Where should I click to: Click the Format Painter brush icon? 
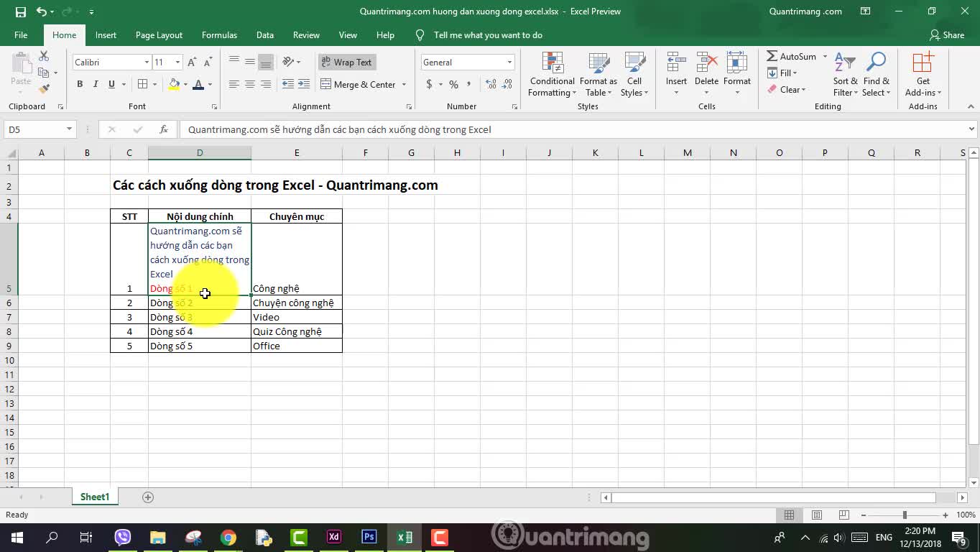tap(44, 88)
